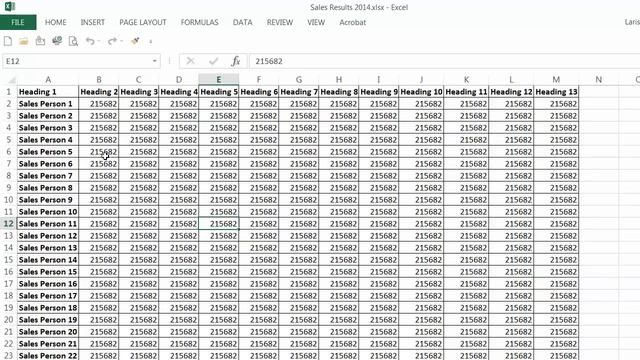Open the REVIEW tab
Image resolution: width=640 pixels, height=360 pixels.
click(x=280, y=22)
